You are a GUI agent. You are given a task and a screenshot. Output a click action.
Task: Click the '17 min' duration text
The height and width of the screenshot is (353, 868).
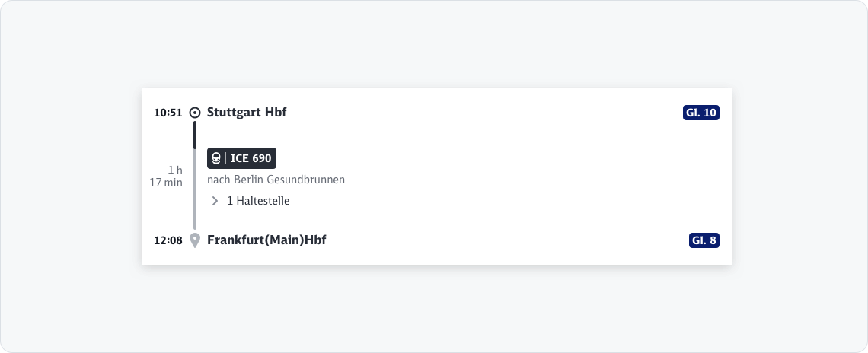pos(166,183)
